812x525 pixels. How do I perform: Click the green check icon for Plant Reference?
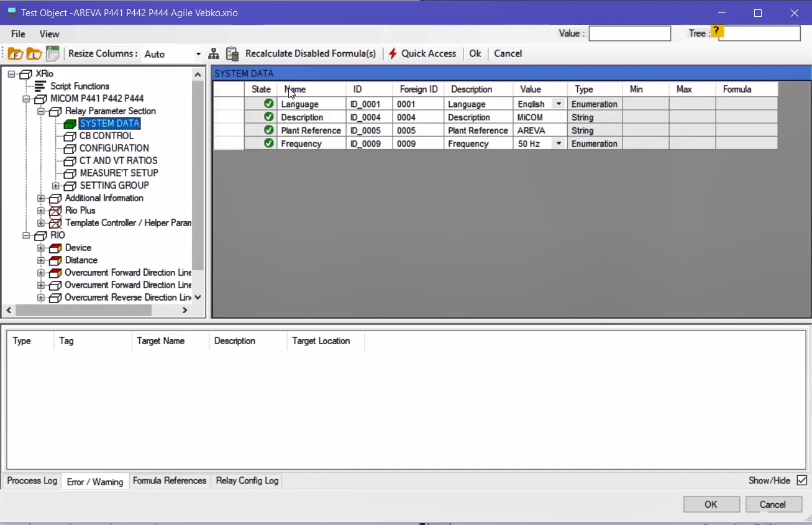click(268, 130)
